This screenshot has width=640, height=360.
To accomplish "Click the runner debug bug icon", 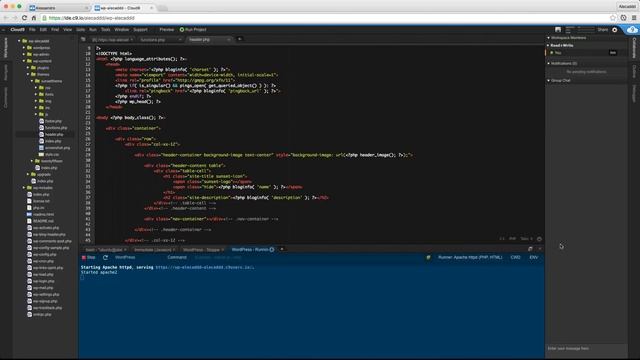I will [x=428, y=258].
